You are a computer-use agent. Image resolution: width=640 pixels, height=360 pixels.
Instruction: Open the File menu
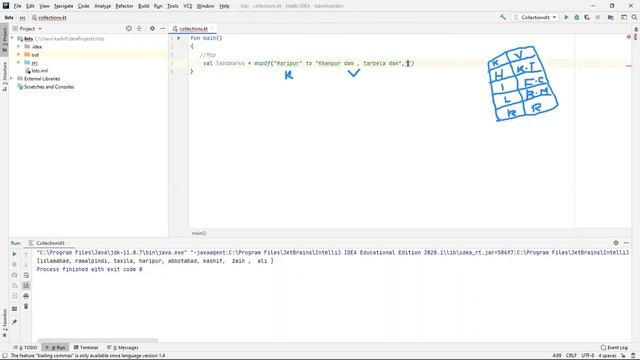point(18,6)
